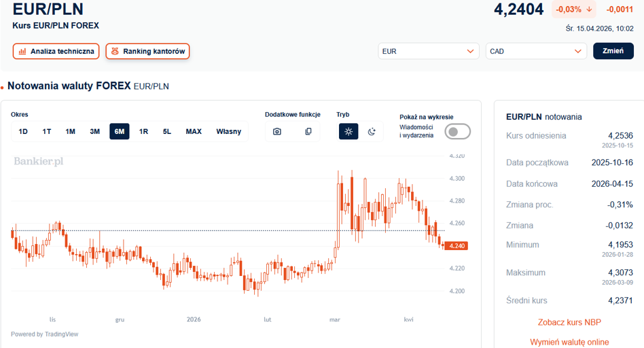Click the 4.200 price axis label

click(x=457, y=291)
